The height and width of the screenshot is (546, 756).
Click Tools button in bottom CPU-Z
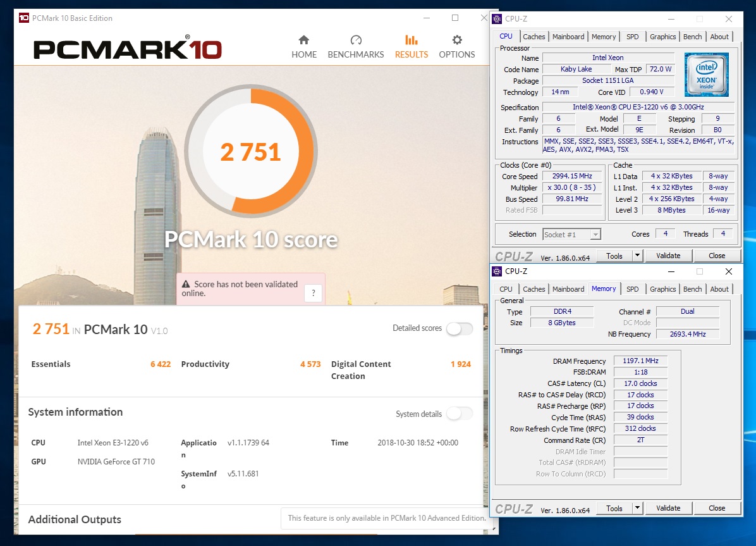614,508
